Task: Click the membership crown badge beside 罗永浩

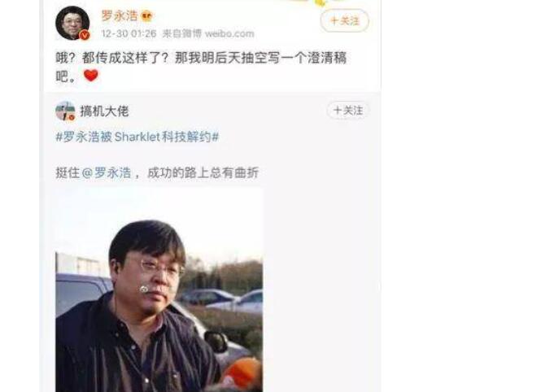Action: [146, 16]
